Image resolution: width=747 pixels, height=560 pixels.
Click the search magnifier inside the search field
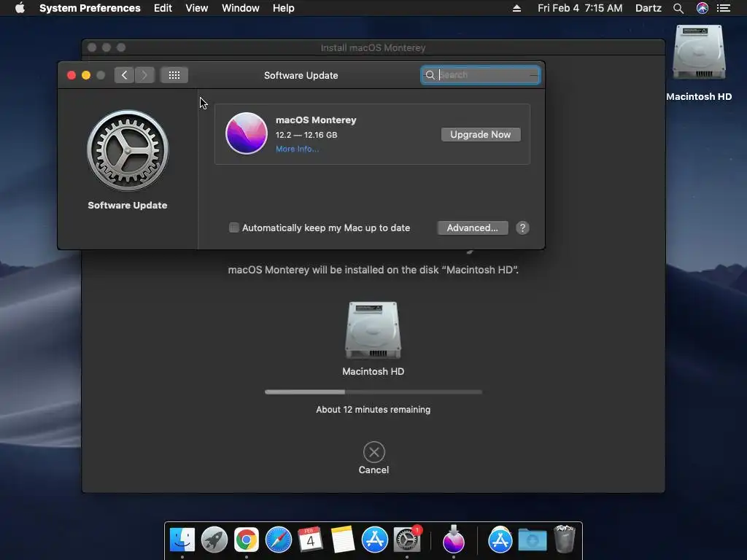point(430,75)
